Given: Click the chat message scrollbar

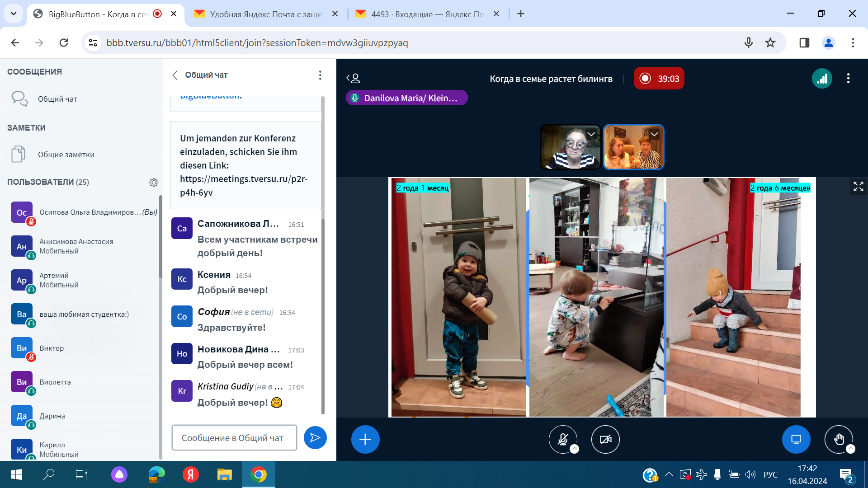Looking at the screenshot, I should click(323, 316).
